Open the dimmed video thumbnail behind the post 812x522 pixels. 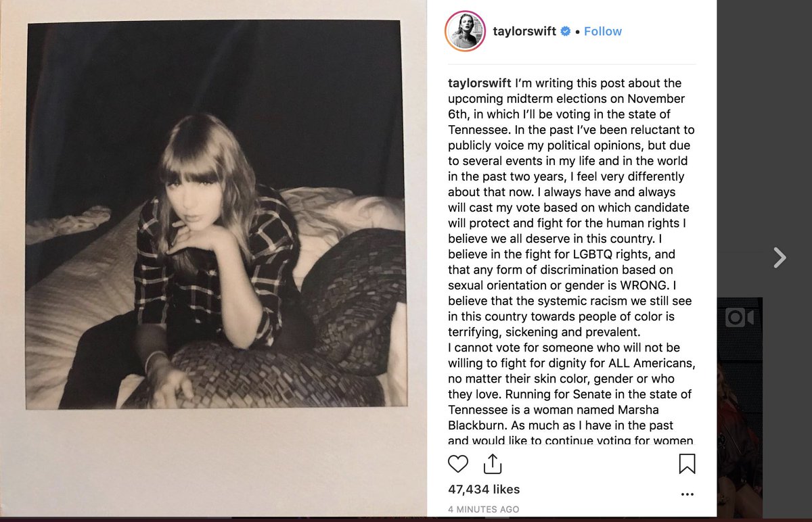click(740, 406)
